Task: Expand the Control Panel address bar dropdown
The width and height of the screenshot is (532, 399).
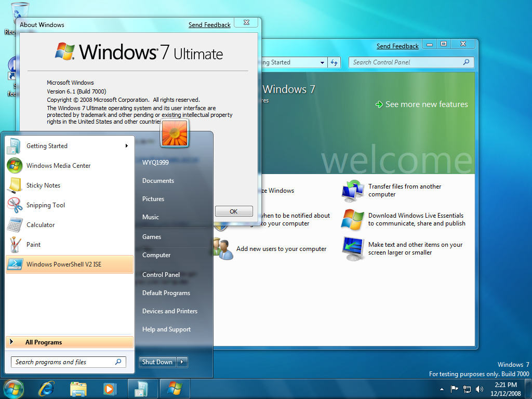Action: point(323,62)
